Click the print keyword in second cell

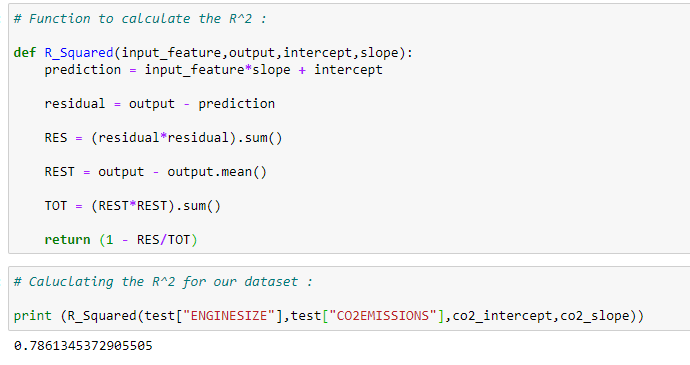click(33, 316)
